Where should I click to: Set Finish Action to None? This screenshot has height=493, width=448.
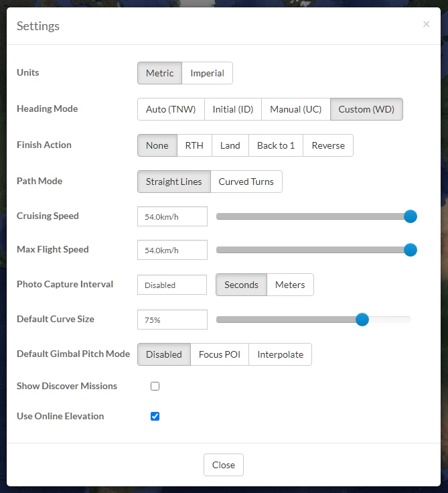click(x=157, y=145)
